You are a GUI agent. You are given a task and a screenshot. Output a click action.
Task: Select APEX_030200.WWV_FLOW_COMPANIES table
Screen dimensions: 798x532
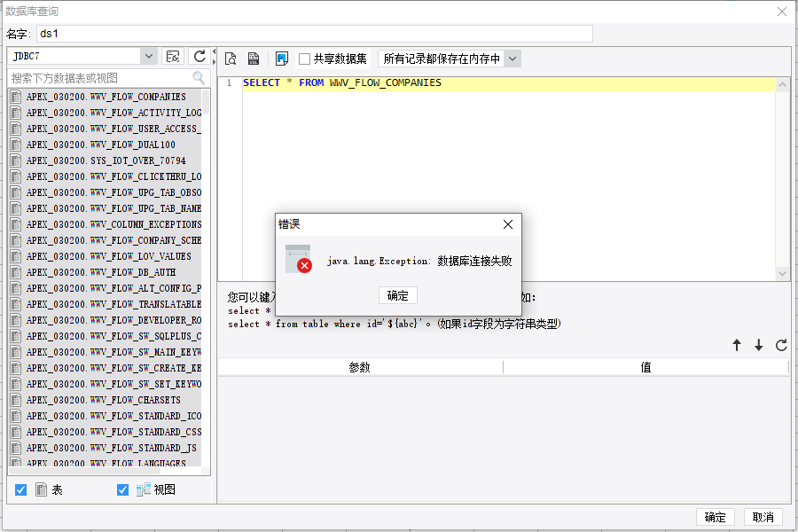[x=105, y=97]
